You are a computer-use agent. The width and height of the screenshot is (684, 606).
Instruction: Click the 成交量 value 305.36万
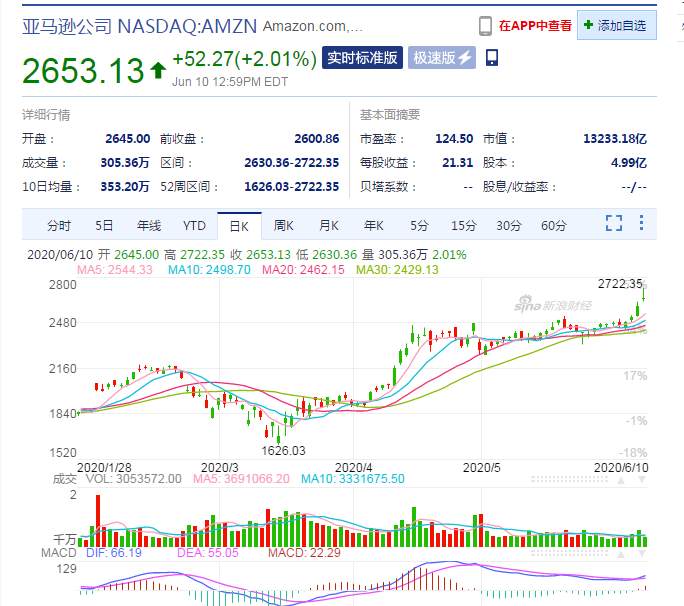tap(125, 163)
